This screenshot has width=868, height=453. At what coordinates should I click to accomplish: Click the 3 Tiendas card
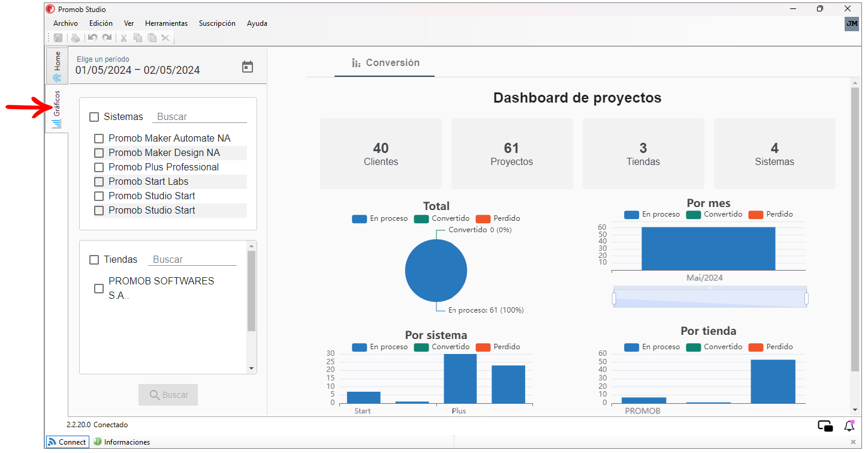pos(643,154)
